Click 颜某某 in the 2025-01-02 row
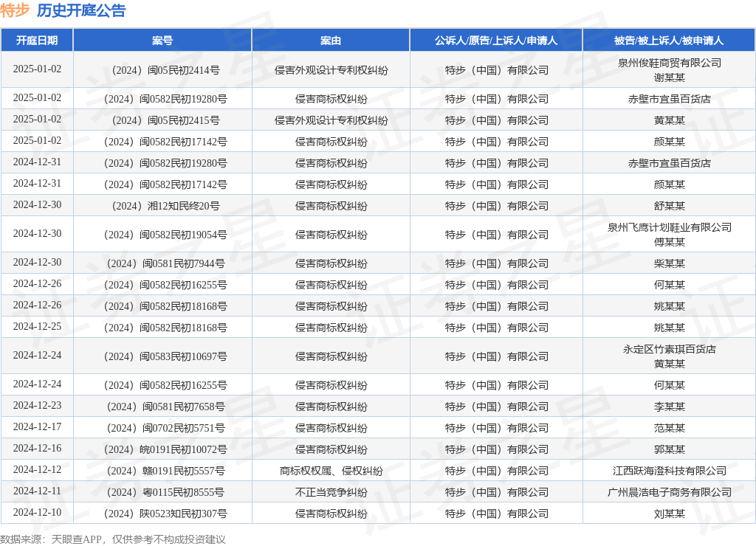 coord(669,142)
